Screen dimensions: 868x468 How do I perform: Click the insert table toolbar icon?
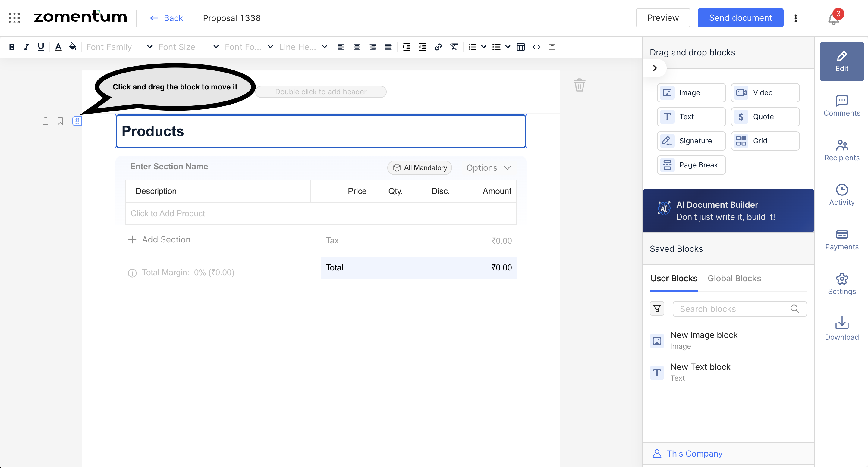[x=520, y=47]
